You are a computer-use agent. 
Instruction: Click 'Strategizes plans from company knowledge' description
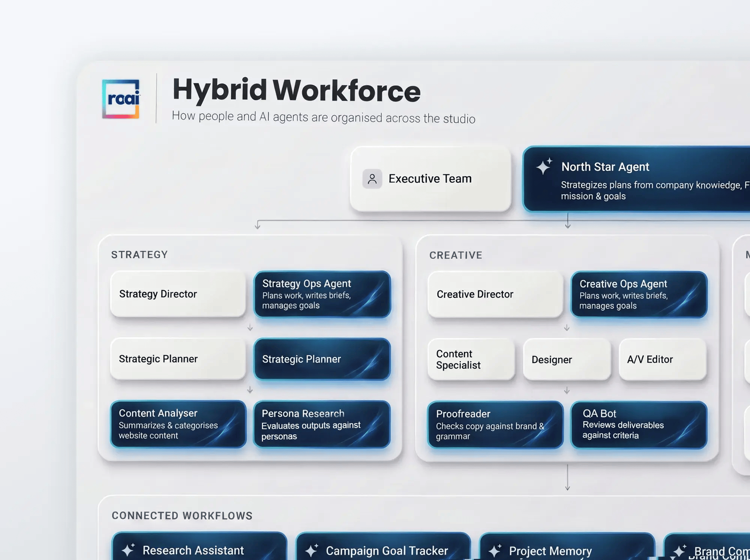[x=655, y=191]
